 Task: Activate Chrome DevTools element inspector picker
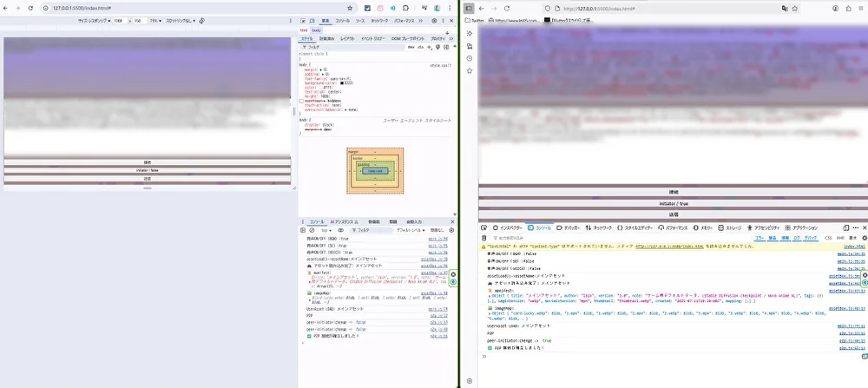(305, 19)
